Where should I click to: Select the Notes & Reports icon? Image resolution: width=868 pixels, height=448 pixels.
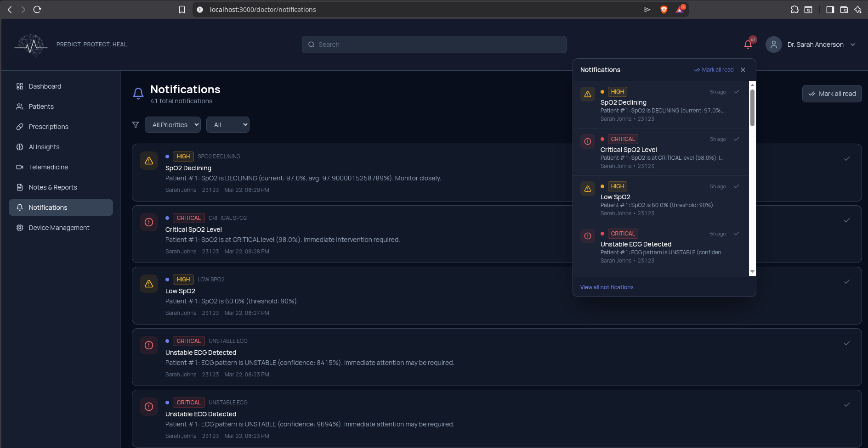[x=19, y=187]
